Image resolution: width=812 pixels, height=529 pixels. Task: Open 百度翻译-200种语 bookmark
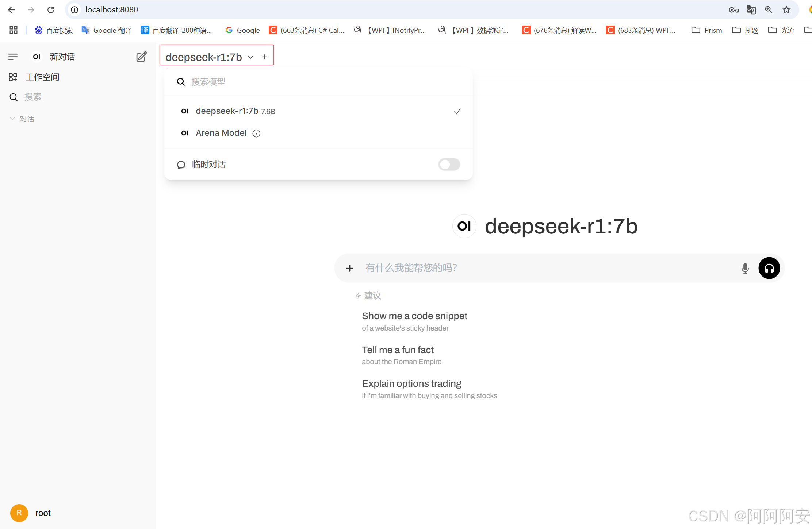click(176, 30)
